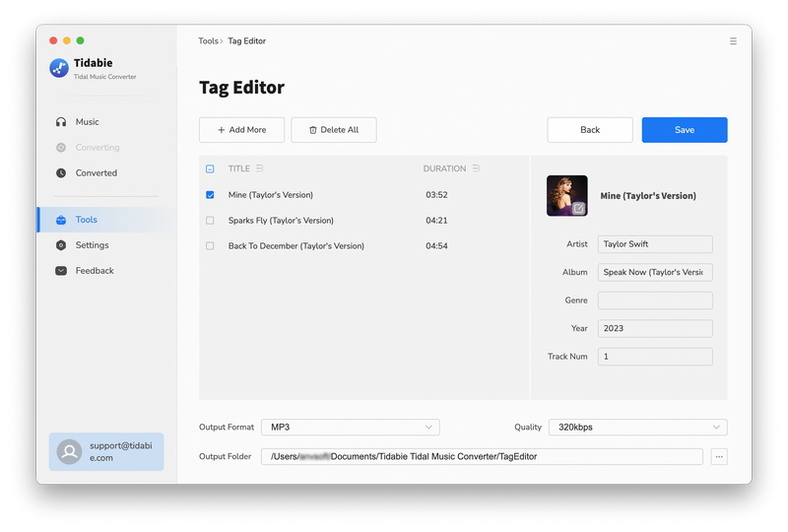Click the headphones icon beside Music
Viewport: 788px width, 532px height.
61,122
